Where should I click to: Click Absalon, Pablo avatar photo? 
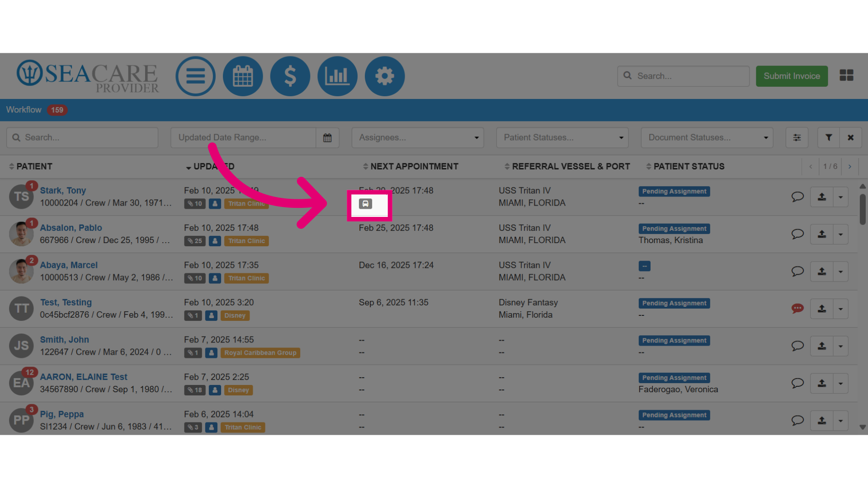point(21,234)
